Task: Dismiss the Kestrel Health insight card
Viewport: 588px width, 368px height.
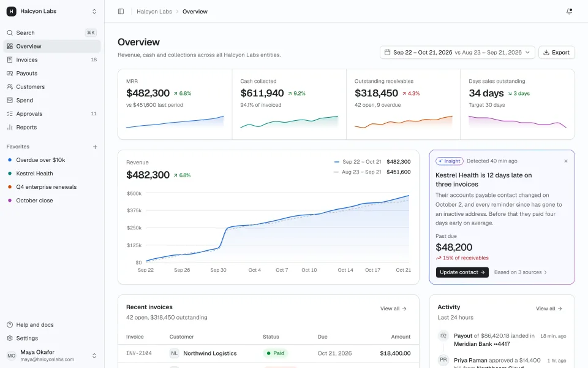Action: point(566,161)
